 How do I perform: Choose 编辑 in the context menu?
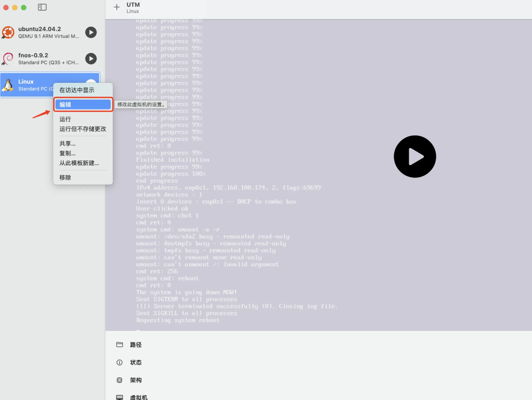pos(83,105)
